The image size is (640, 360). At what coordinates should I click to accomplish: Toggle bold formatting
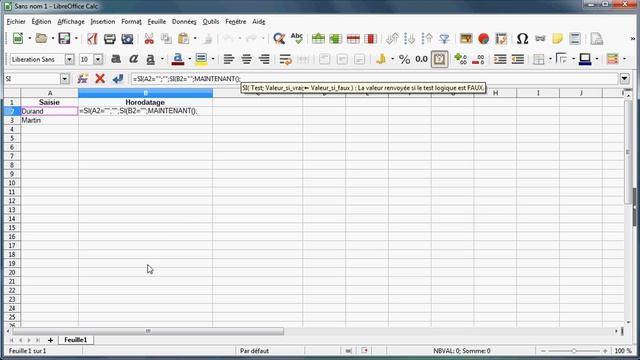pos(116,59)
